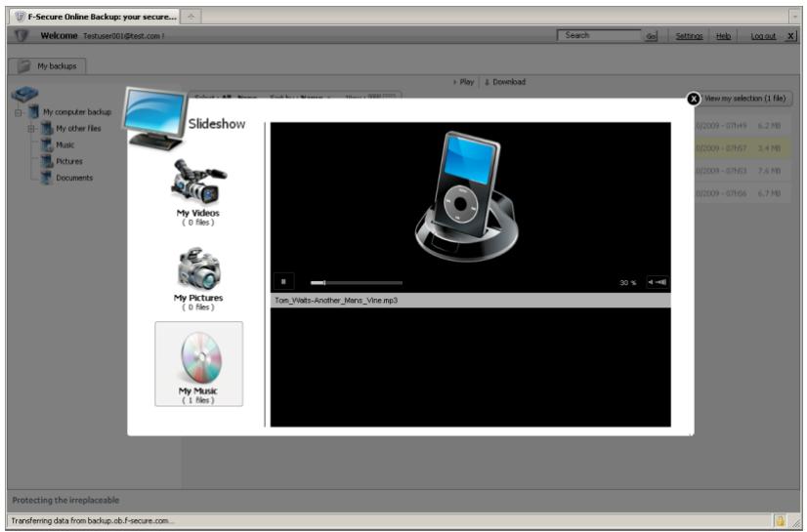Click the iPod dock image in player
The image size is (807, 532).
point(466,196)
